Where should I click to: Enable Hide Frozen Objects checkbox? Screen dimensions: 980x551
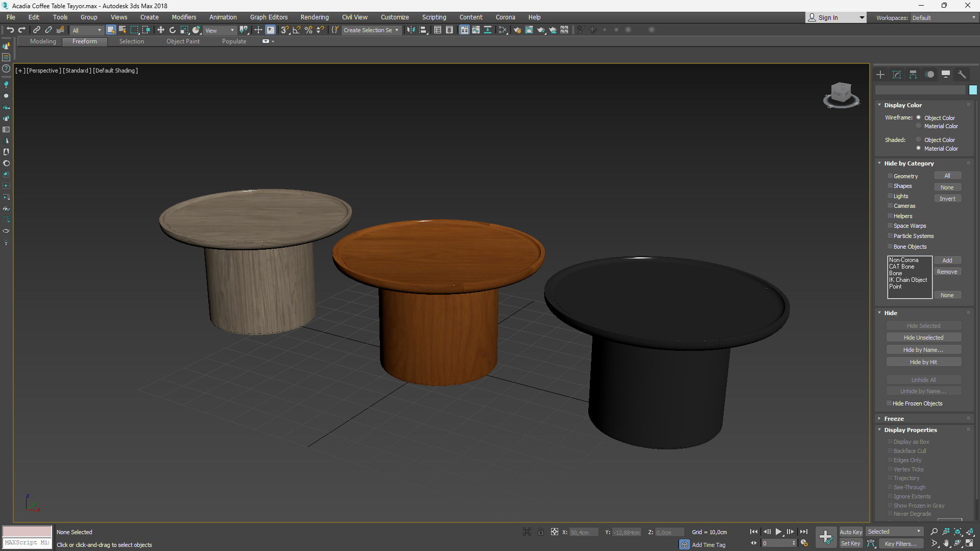pos(889,403)
